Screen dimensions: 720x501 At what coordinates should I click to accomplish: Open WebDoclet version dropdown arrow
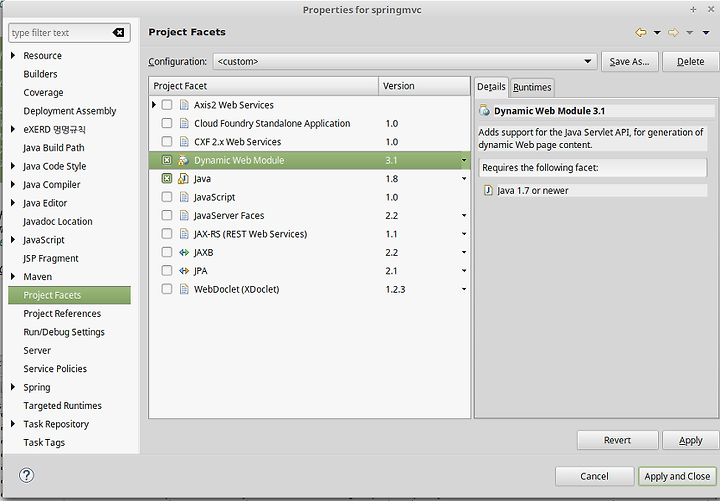click(x=464, y=289)
